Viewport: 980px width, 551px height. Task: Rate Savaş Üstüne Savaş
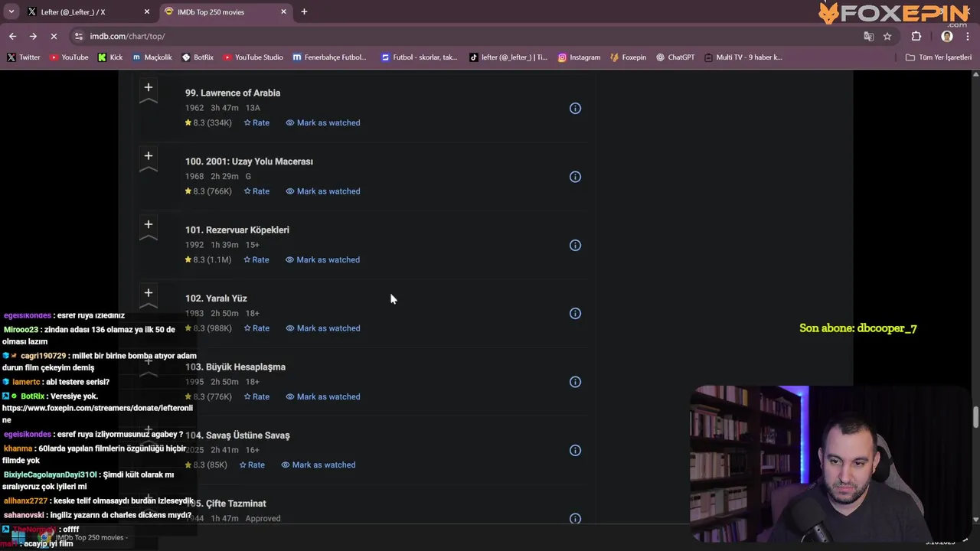point(252,465)
